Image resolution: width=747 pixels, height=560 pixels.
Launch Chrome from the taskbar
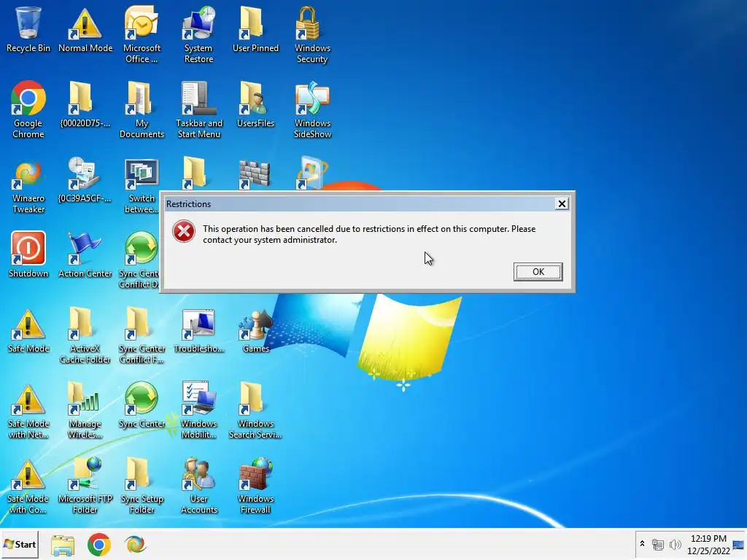(x=99, y=544)
